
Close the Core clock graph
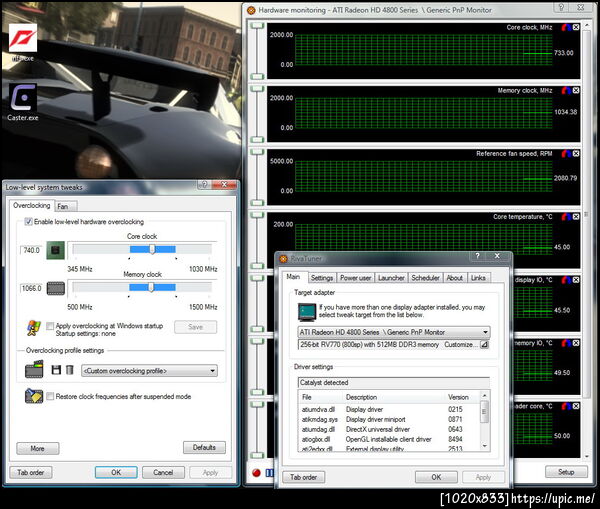click(x=576, y=27)
